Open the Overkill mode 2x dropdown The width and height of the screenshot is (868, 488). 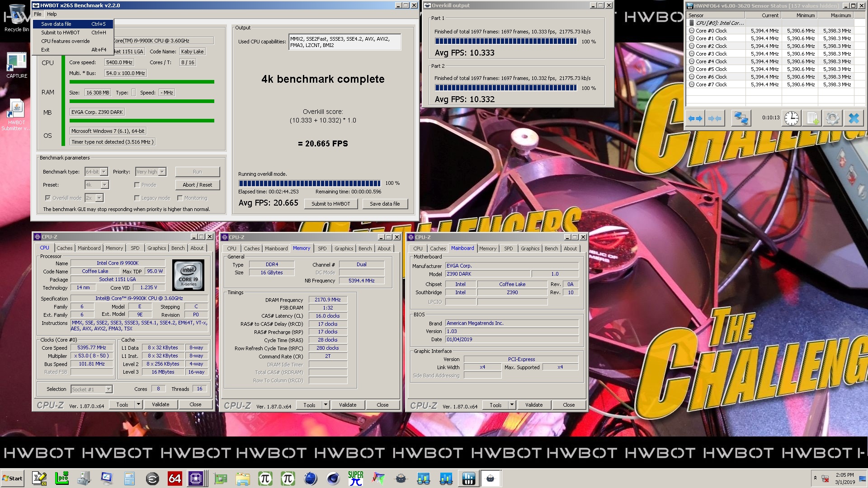pos(94,198)
